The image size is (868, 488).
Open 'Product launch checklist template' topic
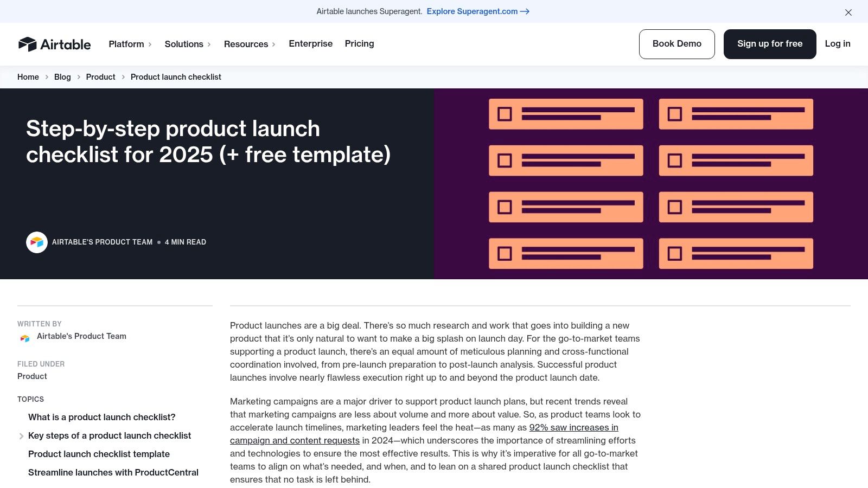pyautogui.click(x=99, y=454)
